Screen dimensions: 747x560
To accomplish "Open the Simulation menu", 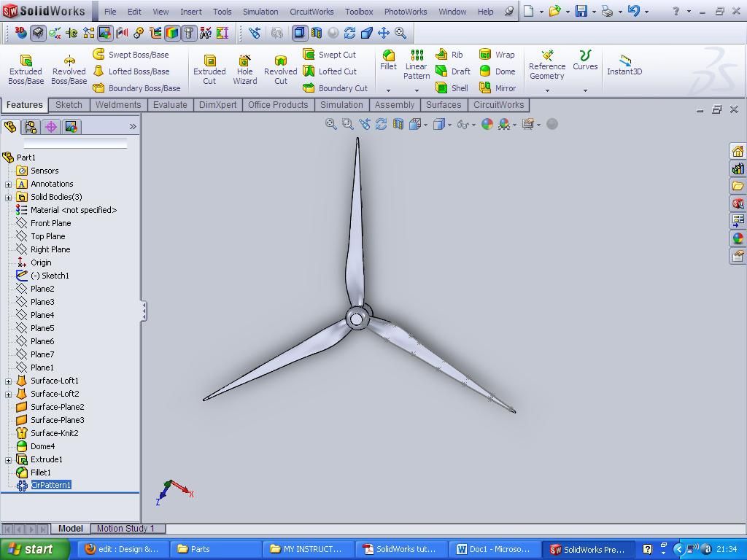I will [260, 12].
